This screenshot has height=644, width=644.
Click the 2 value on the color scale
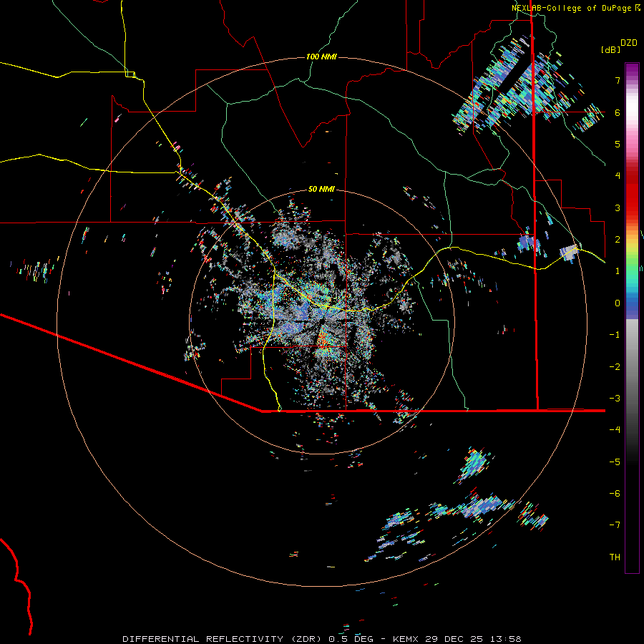pos(618,240)
